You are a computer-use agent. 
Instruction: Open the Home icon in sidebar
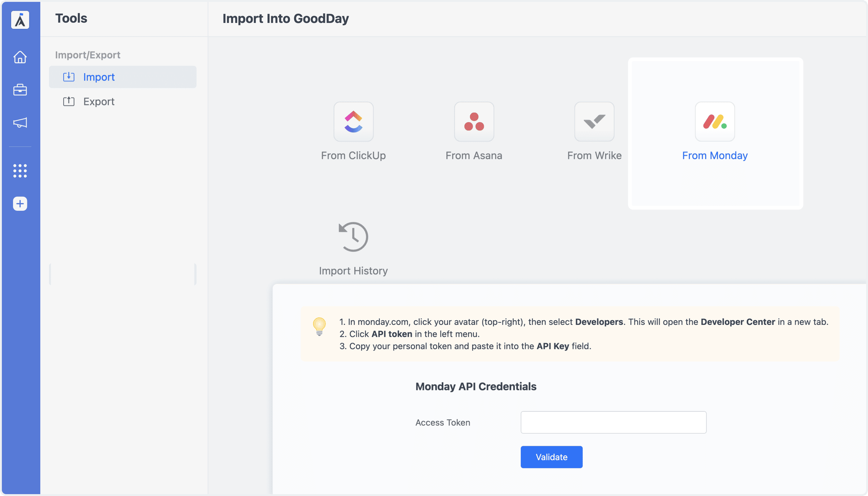pos(20,57)
